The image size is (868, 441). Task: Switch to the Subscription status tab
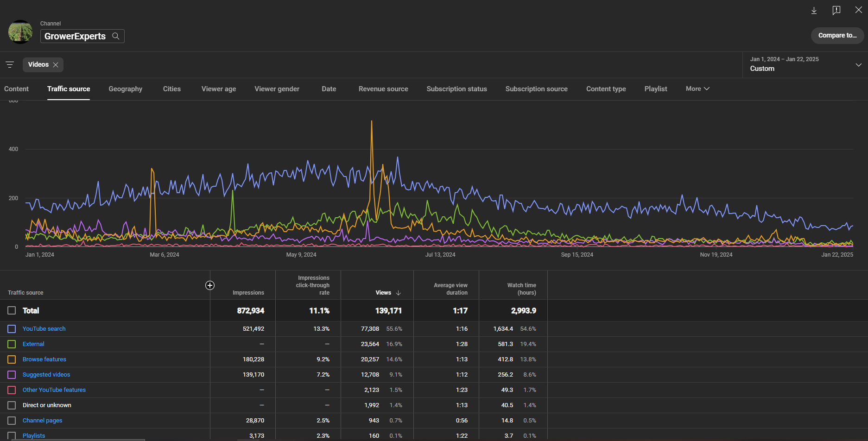tap(456, 89)
